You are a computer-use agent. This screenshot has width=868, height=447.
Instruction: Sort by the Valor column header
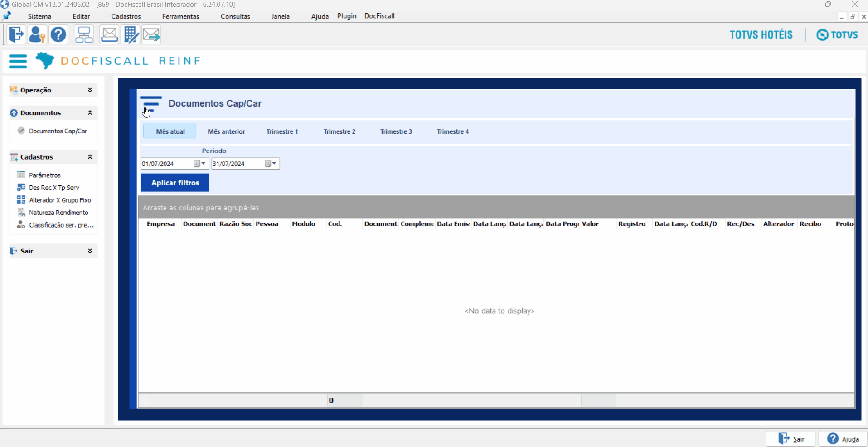[598, 224]
